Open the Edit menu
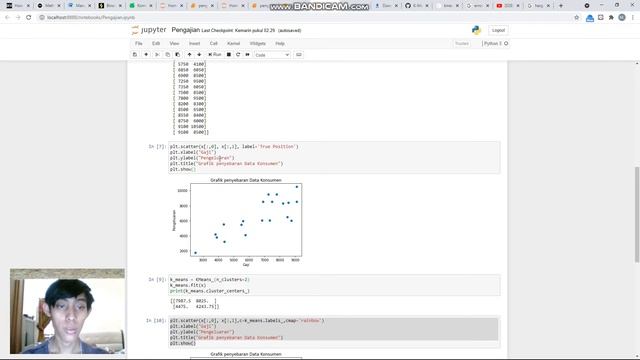 tap(156, 43)
